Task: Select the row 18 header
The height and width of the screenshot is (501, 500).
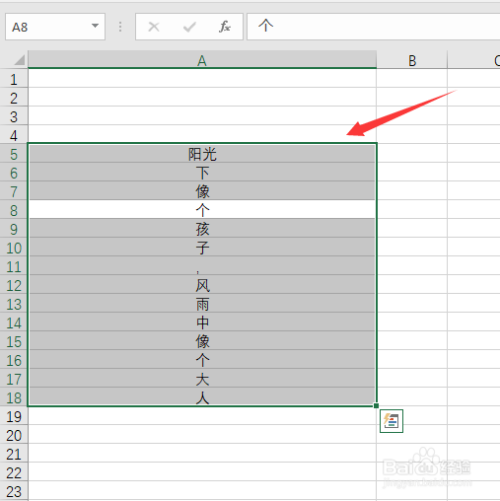Action: tap(14, 397)
